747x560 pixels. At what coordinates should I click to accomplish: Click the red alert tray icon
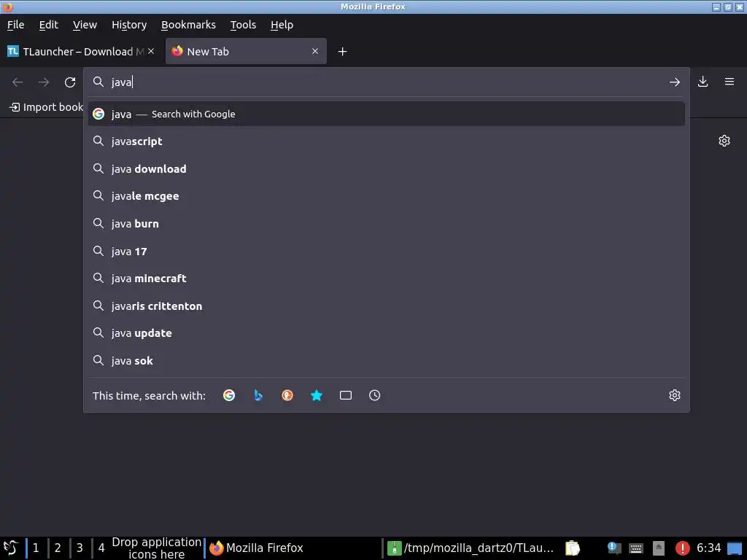(x=682, y=548)
